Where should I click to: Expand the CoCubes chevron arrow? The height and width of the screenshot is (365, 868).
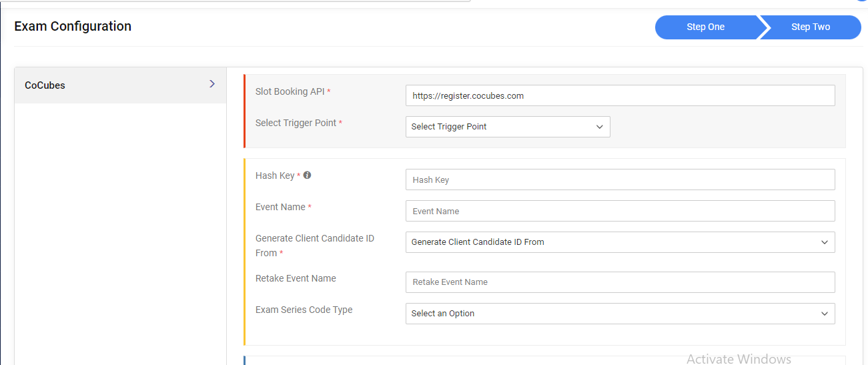(x=212, y=84)
